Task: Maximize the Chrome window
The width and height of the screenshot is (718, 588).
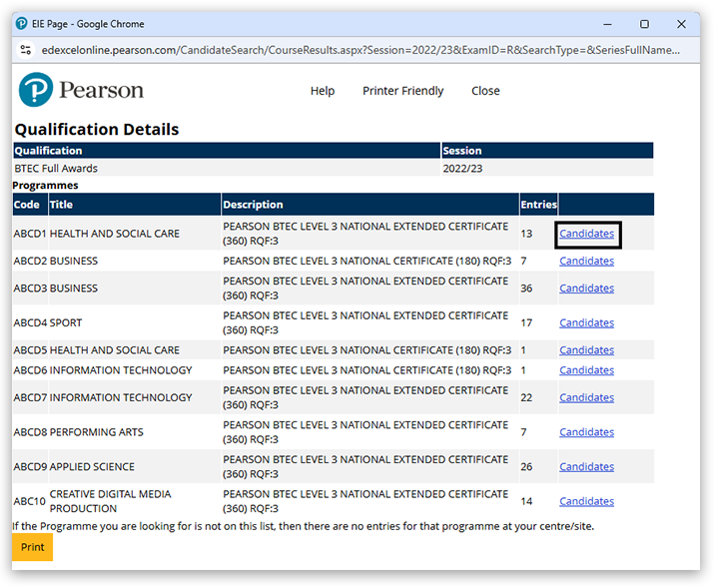Action: [x=644, y=24]
